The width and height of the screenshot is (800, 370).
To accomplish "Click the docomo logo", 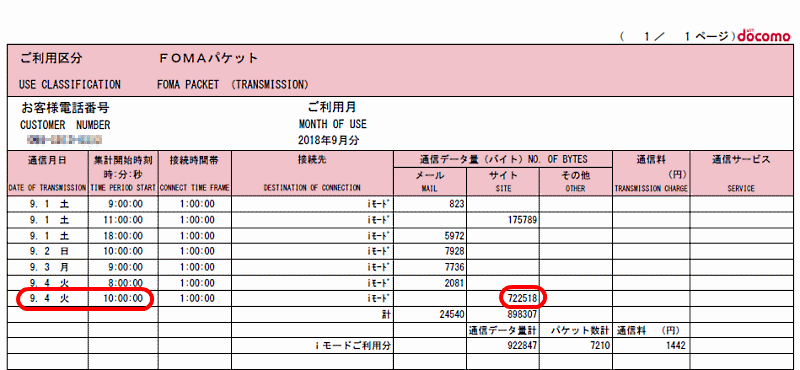I will (765, 36).
